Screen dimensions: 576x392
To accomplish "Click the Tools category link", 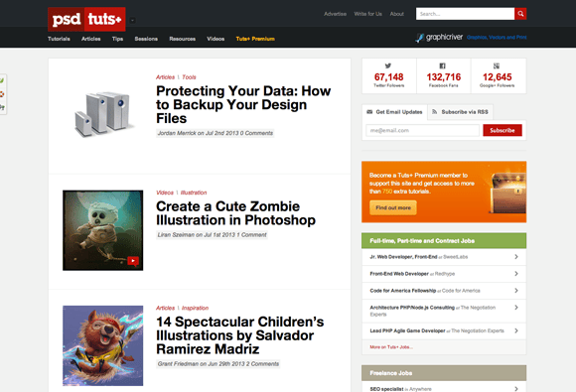I will coord(189,77).
